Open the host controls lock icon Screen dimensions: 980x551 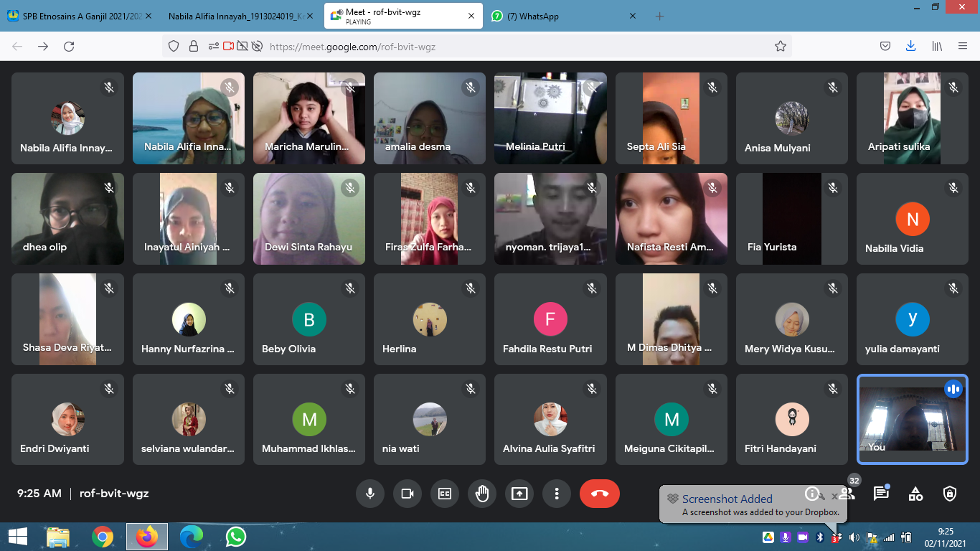click(950, 494)
